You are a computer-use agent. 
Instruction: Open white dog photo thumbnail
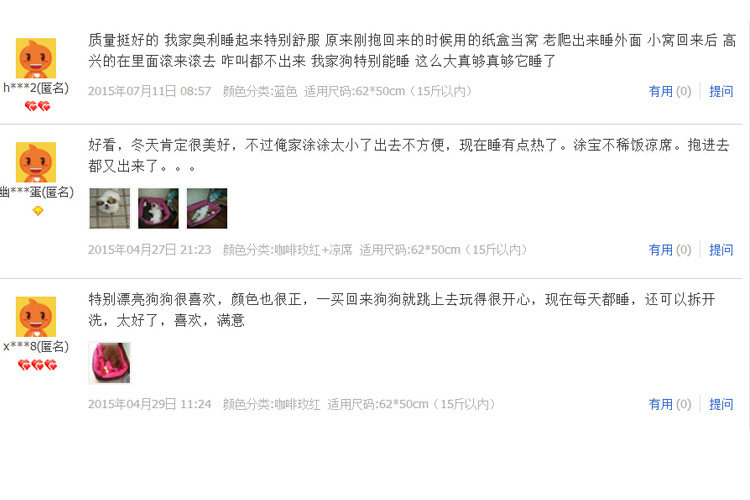(110, 208)
